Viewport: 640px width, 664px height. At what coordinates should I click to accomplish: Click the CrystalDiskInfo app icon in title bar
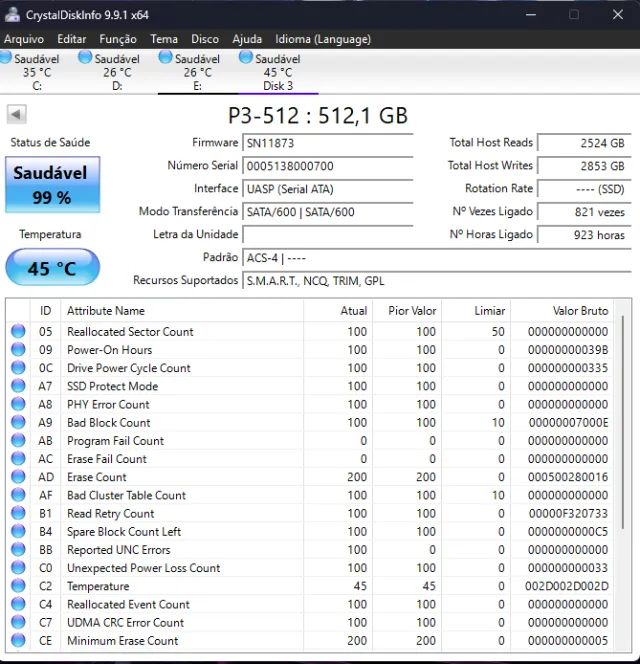pyautogui.click(x=12, y=14)
